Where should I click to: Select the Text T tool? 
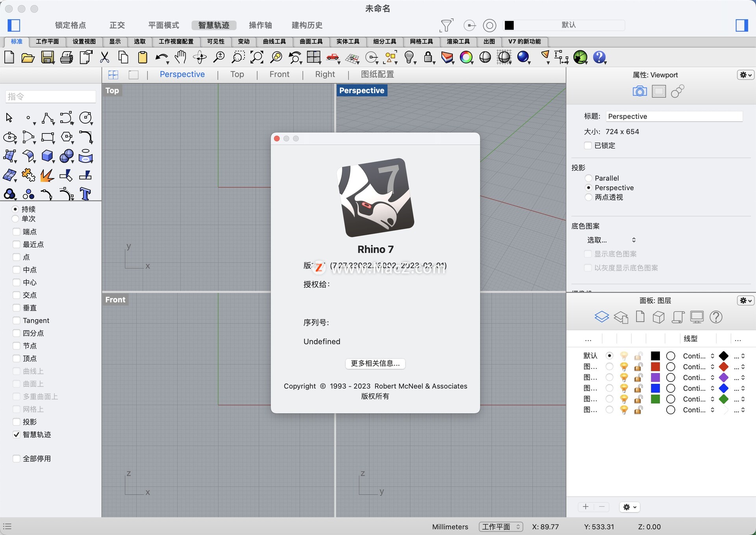coord(85,194)
